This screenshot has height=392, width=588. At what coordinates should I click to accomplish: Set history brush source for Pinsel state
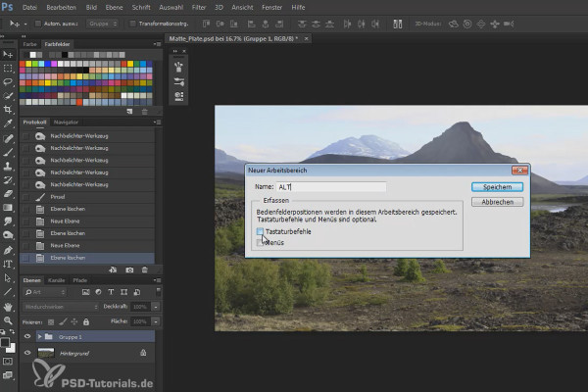click(x=25, y=197)
